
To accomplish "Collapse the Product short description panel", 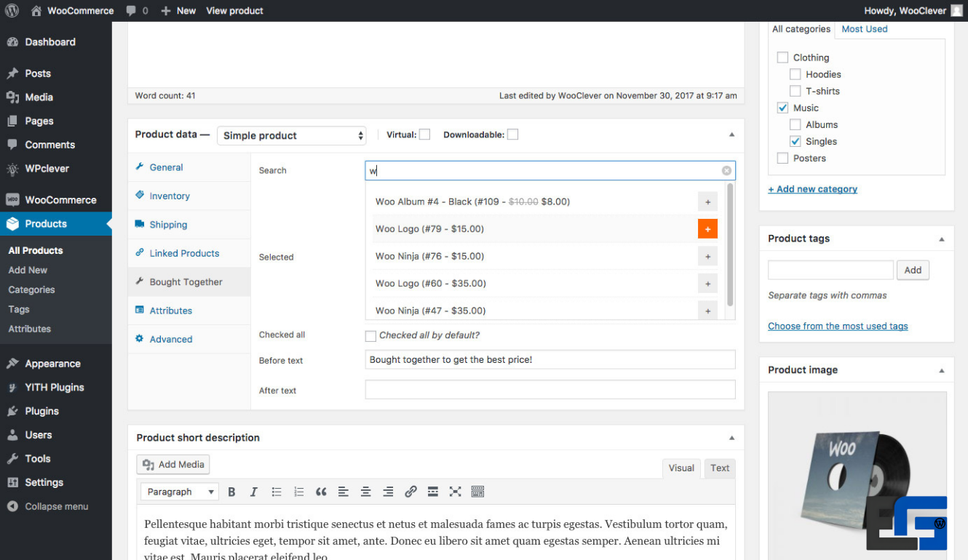I will tap(731, 438).
